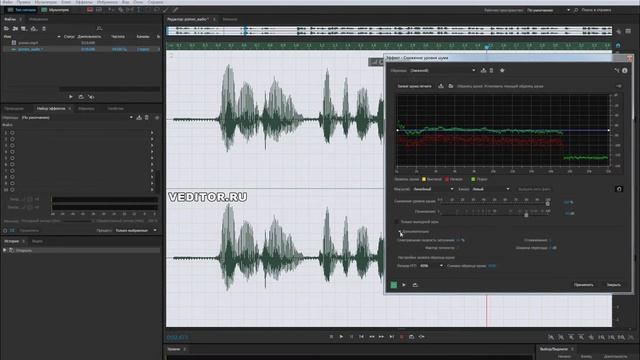The width and height of the screenshot is (640, 360).
Task: Play preview in noise reduction dialog
Action: click(x=404, y=285)
